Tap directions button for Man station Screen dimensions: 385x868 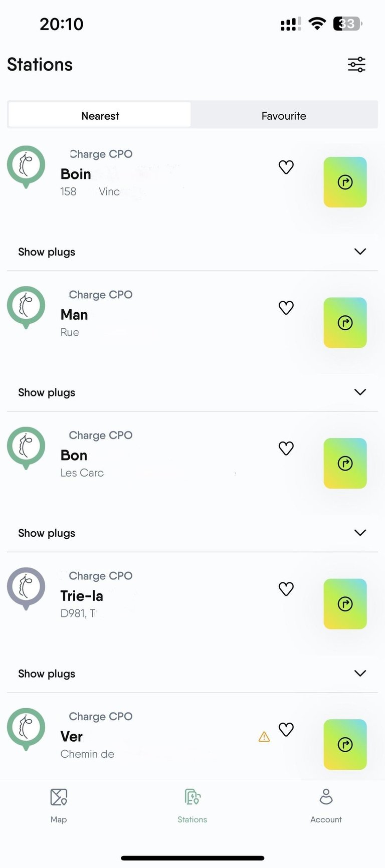pos(345,323)
